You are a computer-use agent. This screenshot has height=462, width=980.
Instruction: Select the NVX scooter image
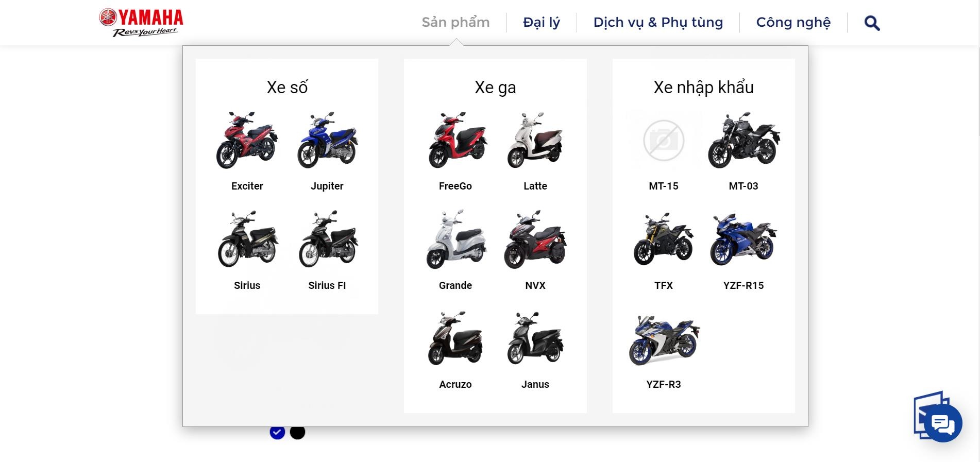[x=535, y=239]
